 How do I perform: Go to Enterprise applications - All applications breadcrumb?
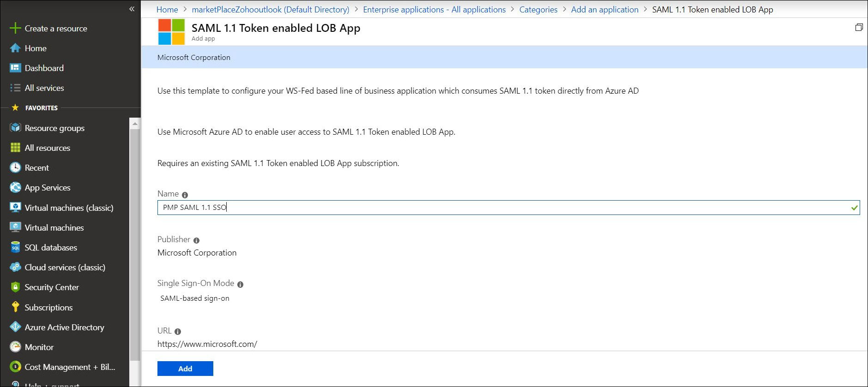pyautogui.click(x=434, y=9)
